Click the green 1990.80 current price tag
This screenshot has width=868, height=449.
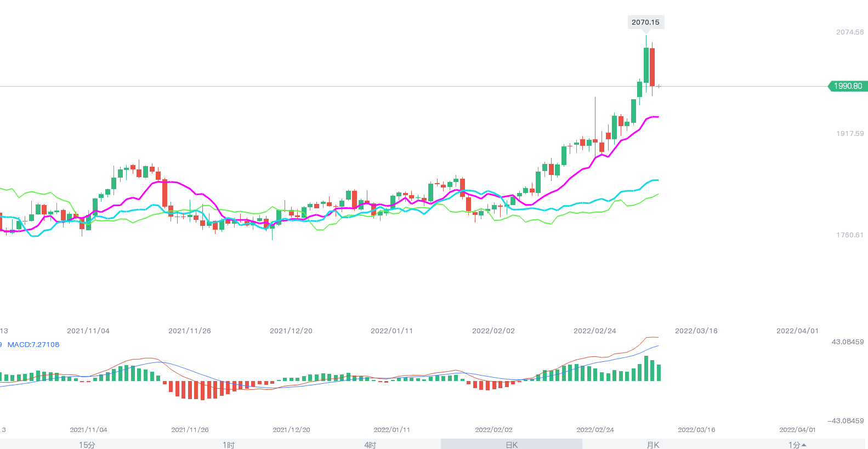(848, 86)
